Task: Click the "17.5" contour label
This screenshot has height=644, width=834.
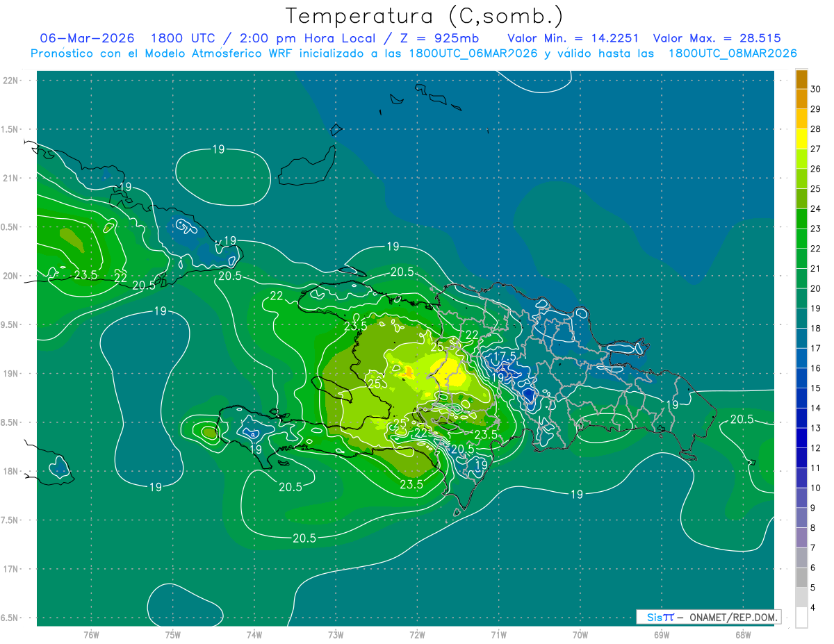Action: 505,356
